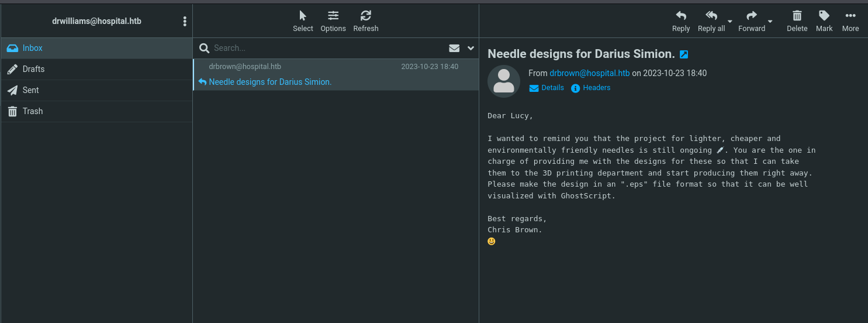
Task: Open the Forward options dropdown arrow
Action: 770,22
